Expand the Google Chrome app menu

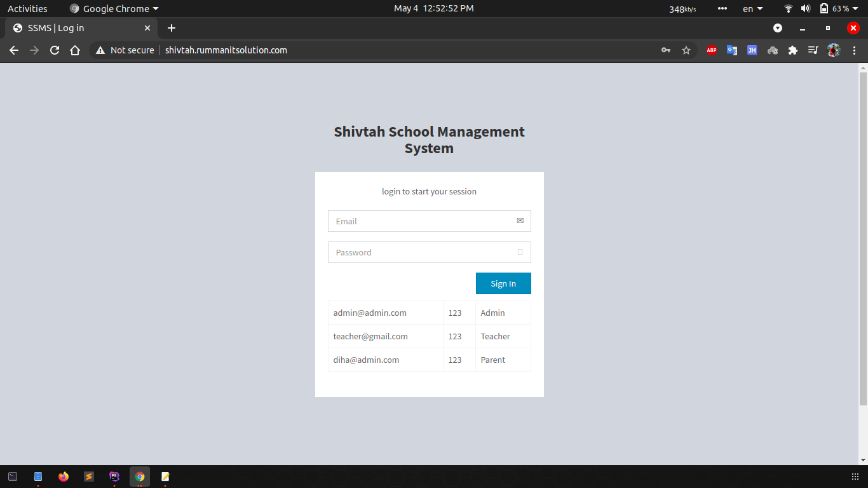[x=114, y=9]
